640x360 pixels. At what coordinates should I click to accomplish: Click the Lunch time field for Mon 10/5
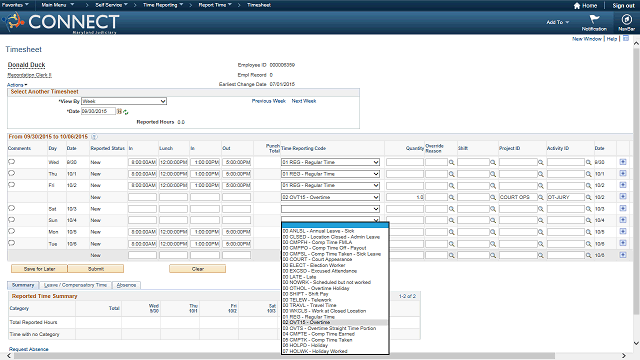[173, 232]
